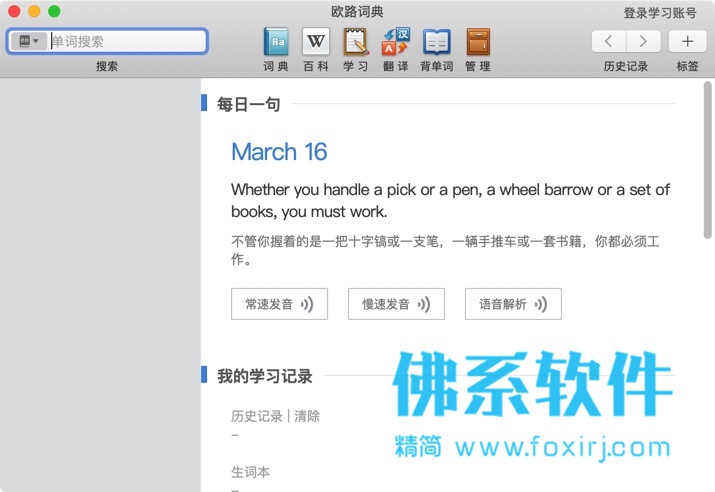This screenshot has width=715, height=492.
Task: Close the window with red button
Action: (14, 11)
